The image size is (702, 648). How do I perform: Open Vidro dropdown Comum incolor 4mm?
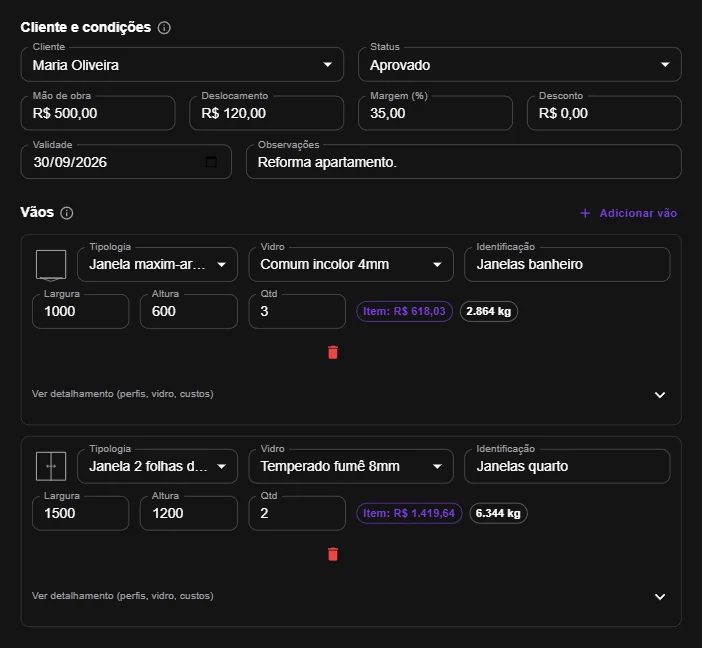(351, 264)
